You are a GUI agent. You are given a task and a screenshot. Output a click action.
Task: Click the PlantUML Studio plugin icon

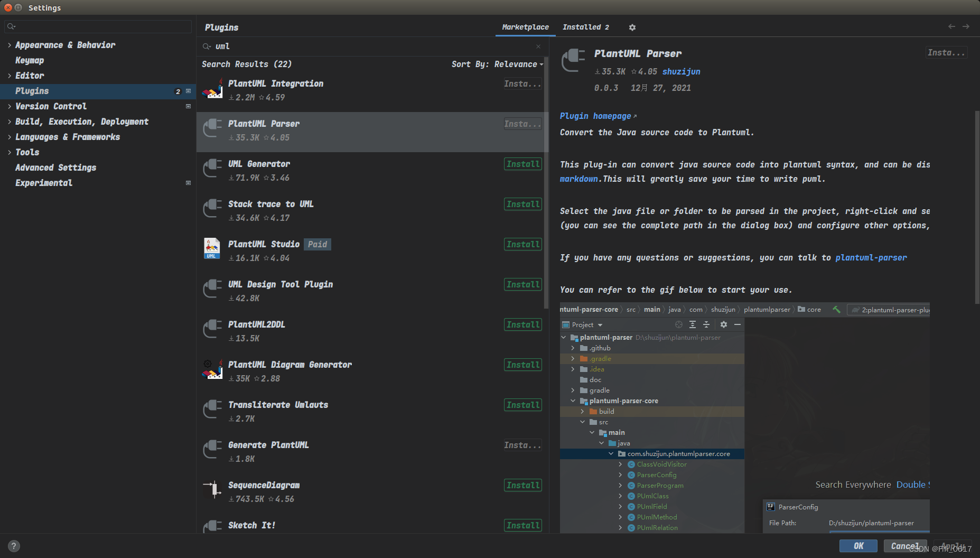[x=212, y=248]
